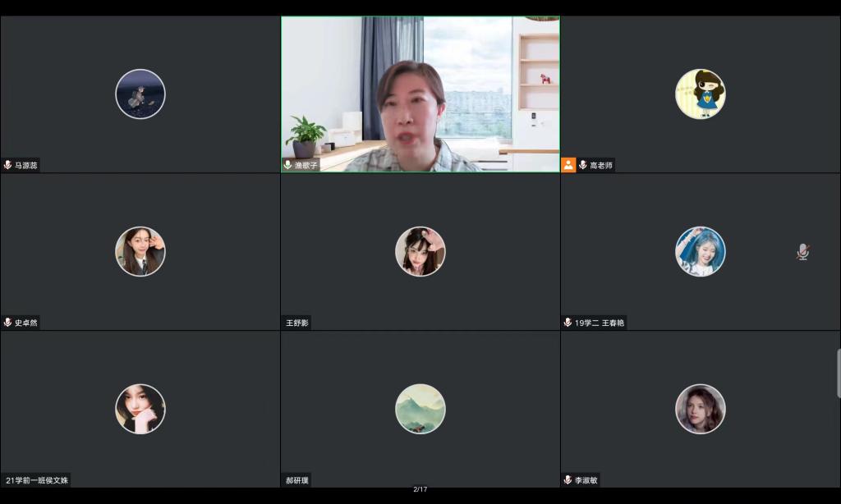Click 马源蕊's night scene avatar
Viewport: 841px width, 504px height.
pos(140,94)
